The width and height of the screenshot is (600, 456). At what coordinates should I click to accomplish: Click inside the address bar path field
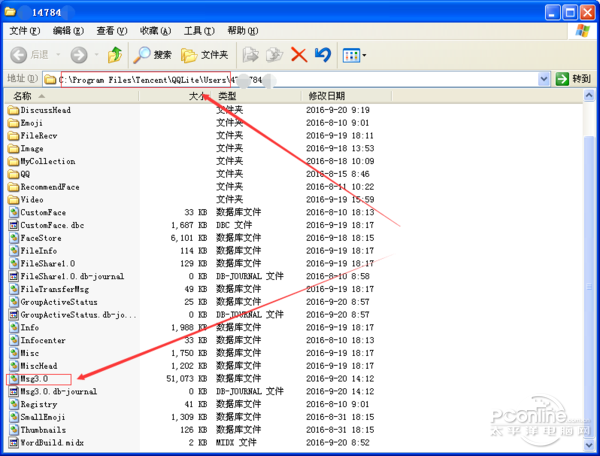pyautogui.click(x=400, y=78)
